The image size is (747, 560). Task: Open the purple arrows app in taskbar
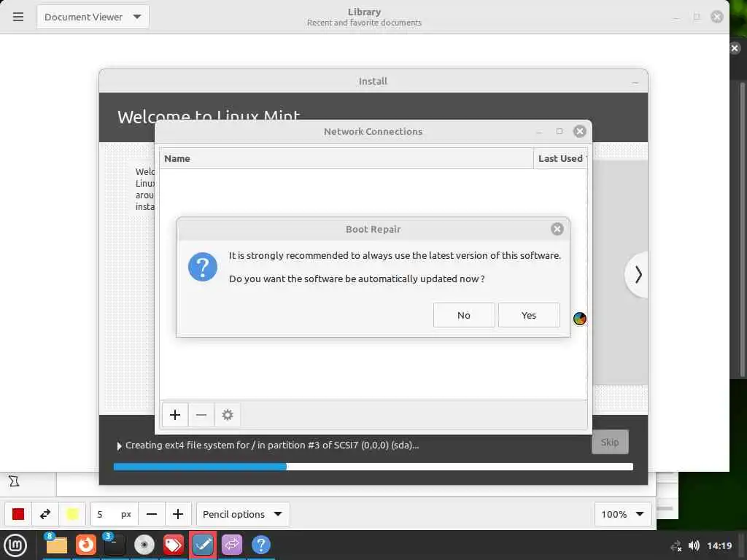click(x=232, y=545)
